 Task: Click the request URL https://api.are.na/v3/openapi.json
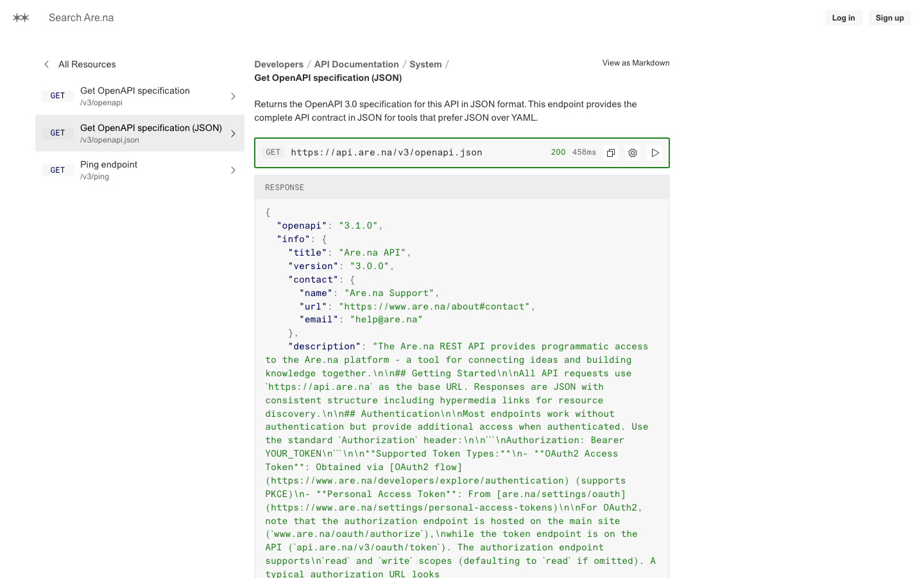click(x=386, y=153)
